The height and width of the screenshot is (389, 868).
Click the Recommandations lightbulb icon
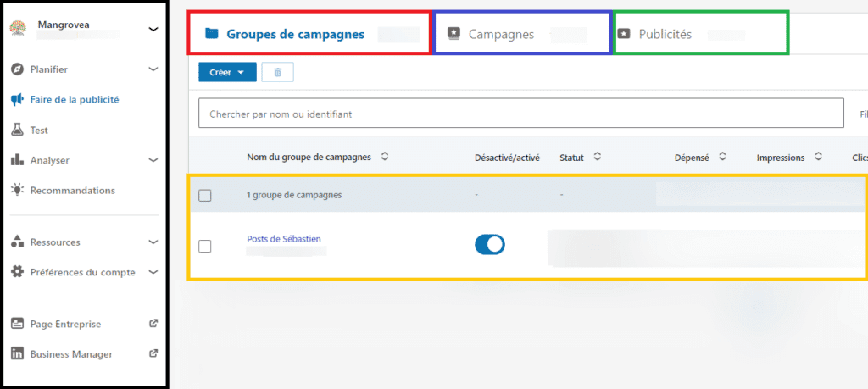point(18,191)
